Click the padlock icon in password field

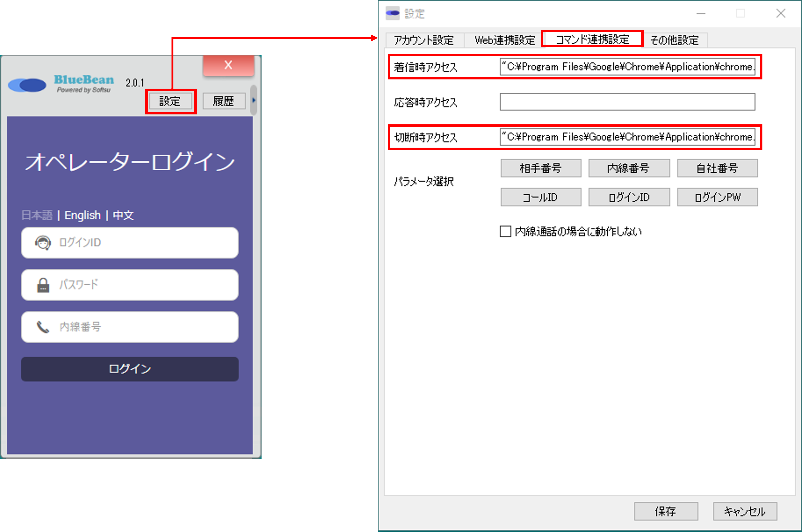click(43, 285)
